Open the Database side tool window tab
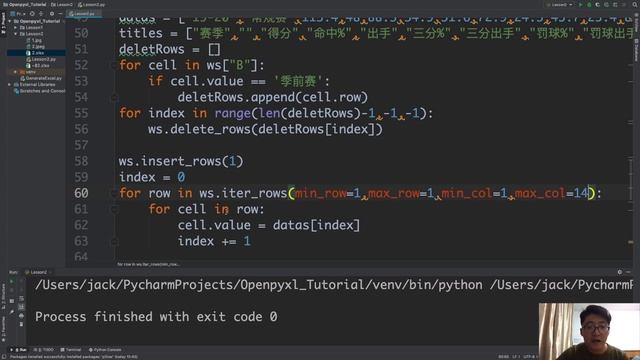This screenshot has width=640, height=360. click(636, 50)
